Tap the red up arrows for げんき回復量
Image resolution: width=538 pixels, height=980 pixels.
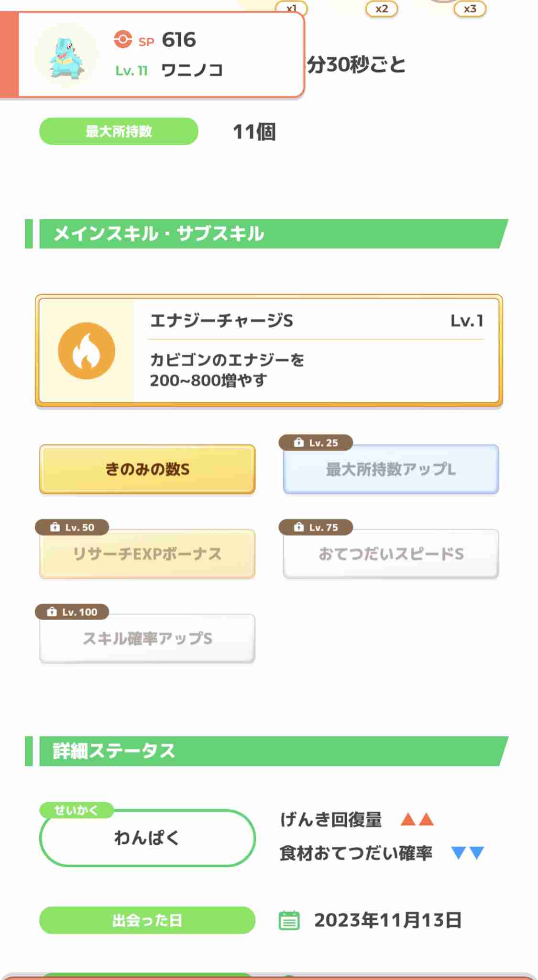(x=417, y=819)
